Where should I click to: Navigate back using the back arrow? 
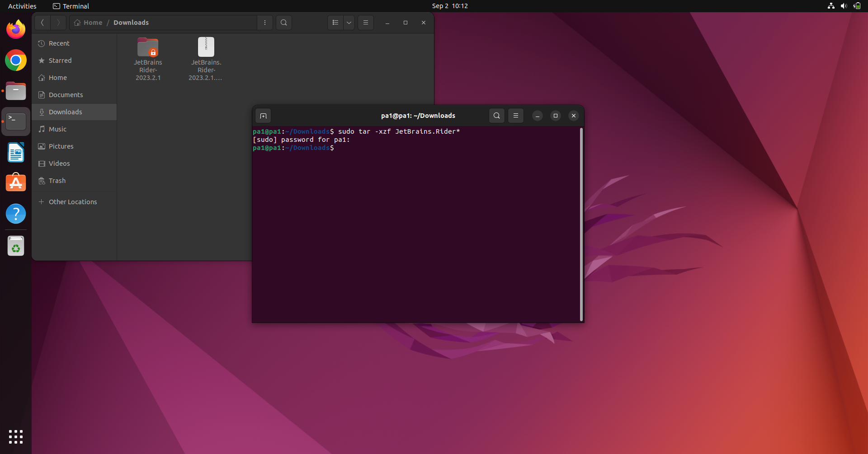tap(42, 23)
